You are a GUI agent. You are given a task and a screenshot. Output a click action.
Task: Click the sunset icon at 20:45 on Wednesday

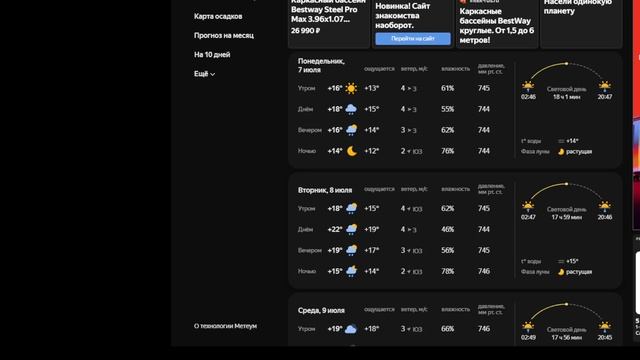(x=604, y=327)
